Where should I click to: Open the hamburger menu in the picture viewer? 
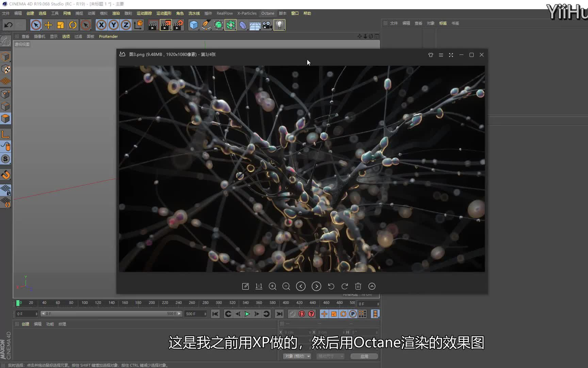[441, 55]
